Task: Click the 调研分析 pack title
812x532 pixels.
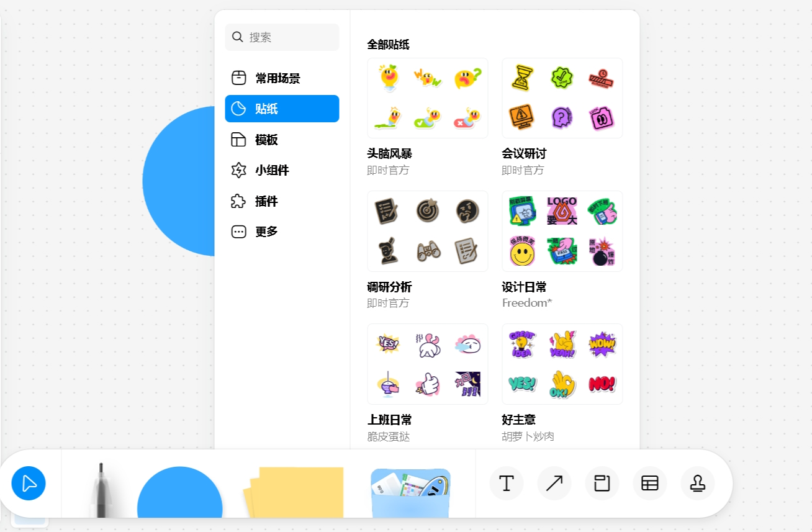Action: click(389, 287)
